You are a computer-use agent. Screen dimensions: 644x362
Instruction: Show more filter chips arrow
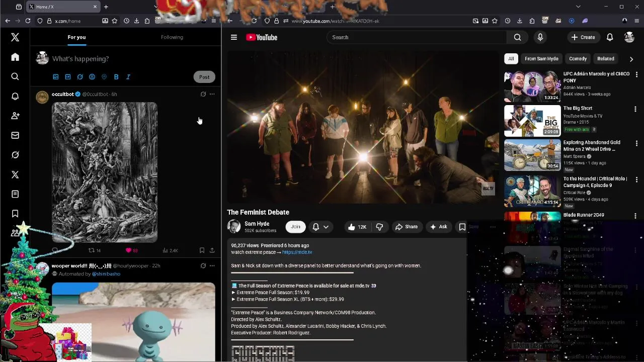click(x=631, y=59)
